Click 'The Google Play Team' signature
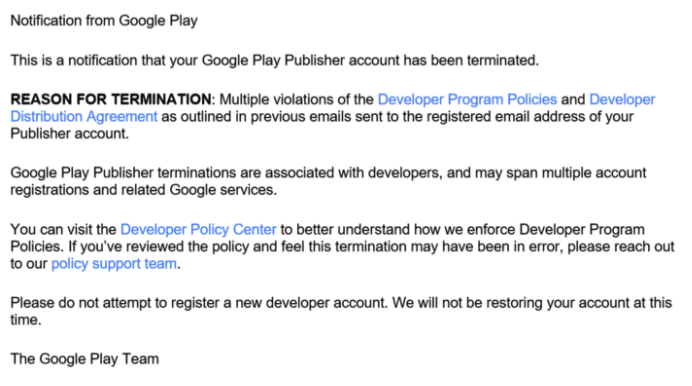Image resolution: width=692 pixels, height=386 pixels. click(x=85, y=359)
